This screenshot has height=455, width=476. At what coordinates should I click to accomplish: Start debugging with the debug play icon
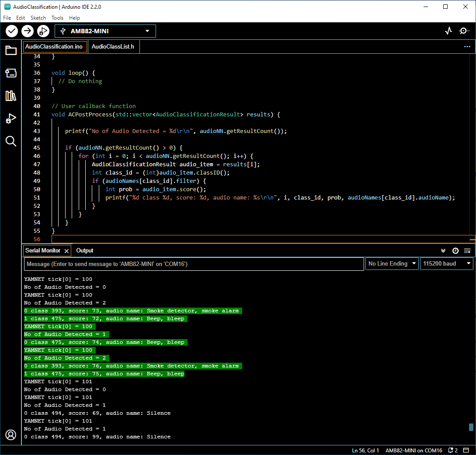point(43,31)
